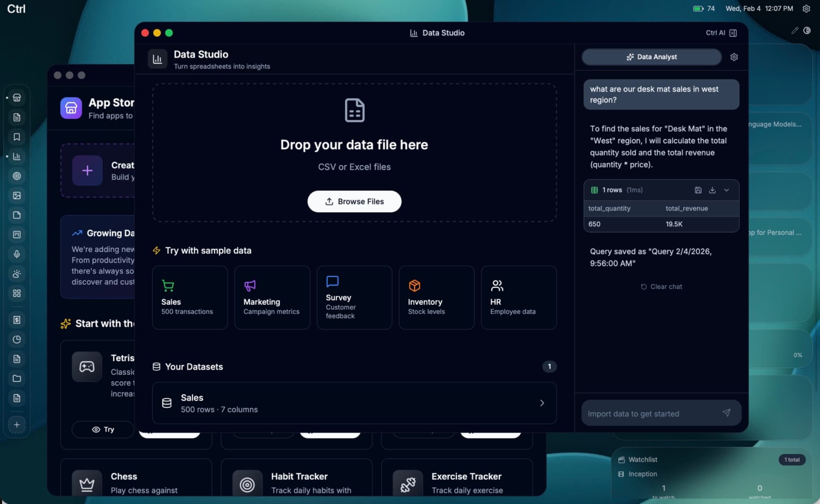The image size is (820, 504).
Task: Click the Ctrl menu in the menu bar
Action: [15, 8]
